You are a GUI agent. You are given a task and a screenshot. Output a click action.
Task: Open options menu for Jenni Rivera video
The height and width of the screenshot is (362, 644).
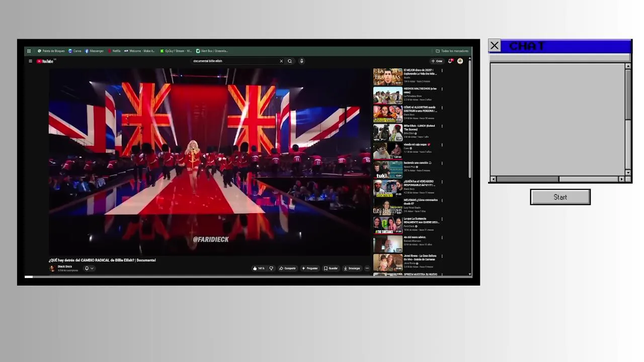pos(442,256)
